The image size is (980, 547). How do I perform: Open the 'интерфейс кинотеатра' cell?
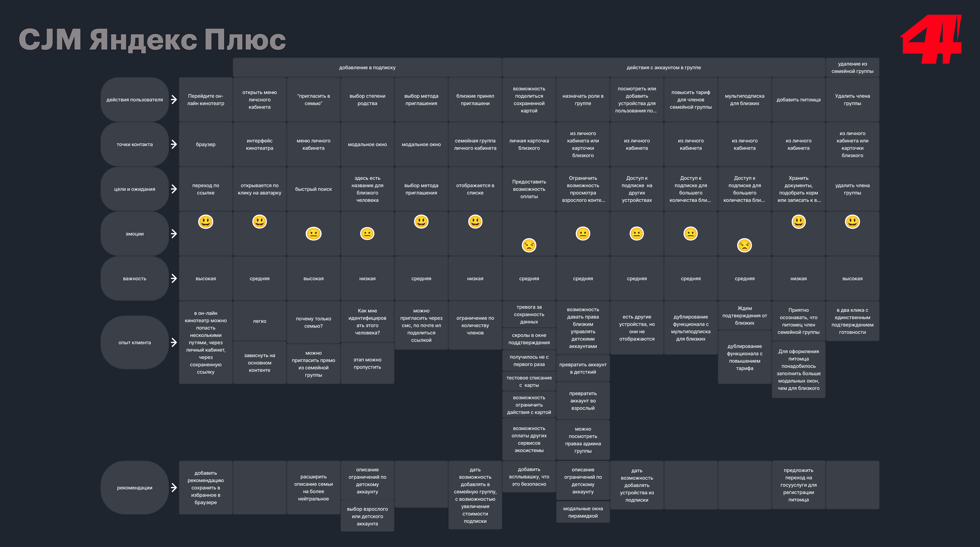coord(259,144)
